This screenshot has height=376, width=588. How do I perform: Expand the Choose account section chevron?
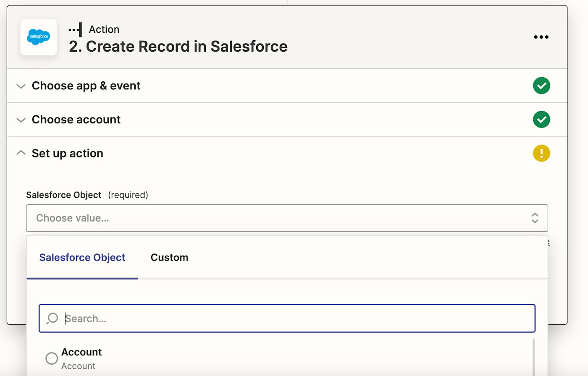21,120
